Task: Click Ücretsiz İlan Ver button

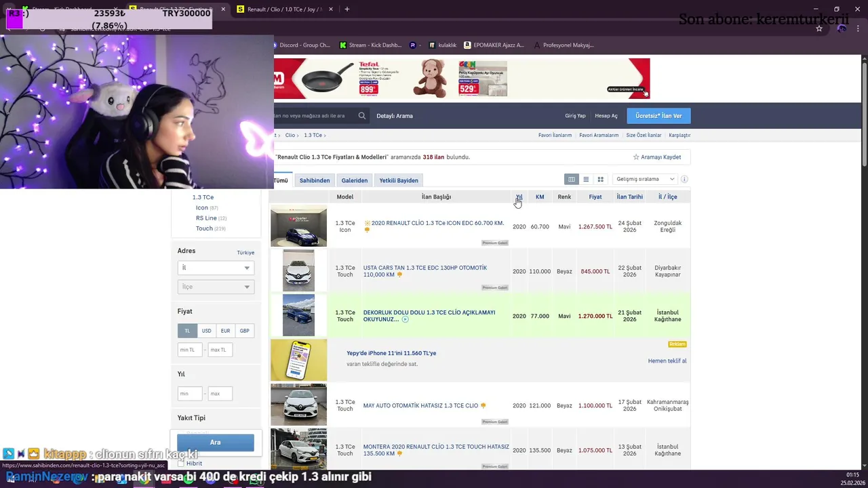Action: tap(658, 116)
